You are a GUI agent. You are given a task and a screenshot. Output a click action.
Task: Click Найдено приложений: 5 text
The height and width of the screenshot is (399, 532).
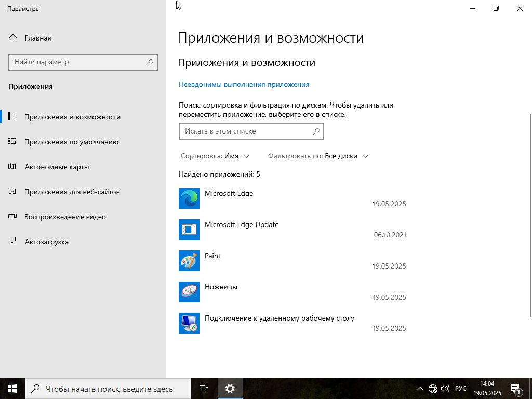219,175
